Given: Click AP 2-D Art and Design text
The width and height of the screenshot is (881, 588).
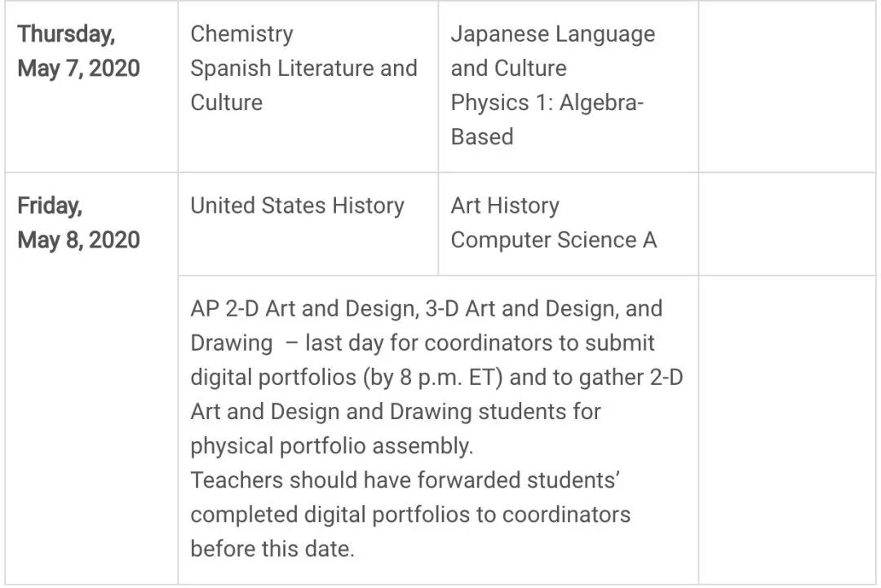Looking at the screenshot, I should point(304,308).
